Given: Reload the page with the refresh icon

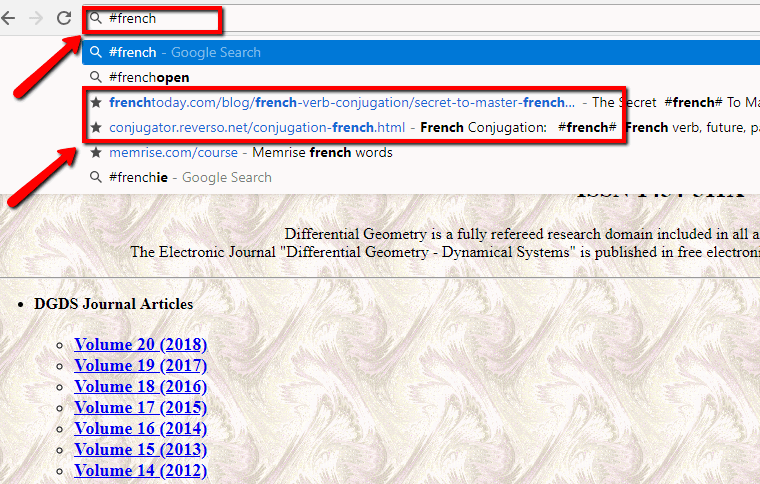Looking at the screenshot, I should [x=64, y=18].
